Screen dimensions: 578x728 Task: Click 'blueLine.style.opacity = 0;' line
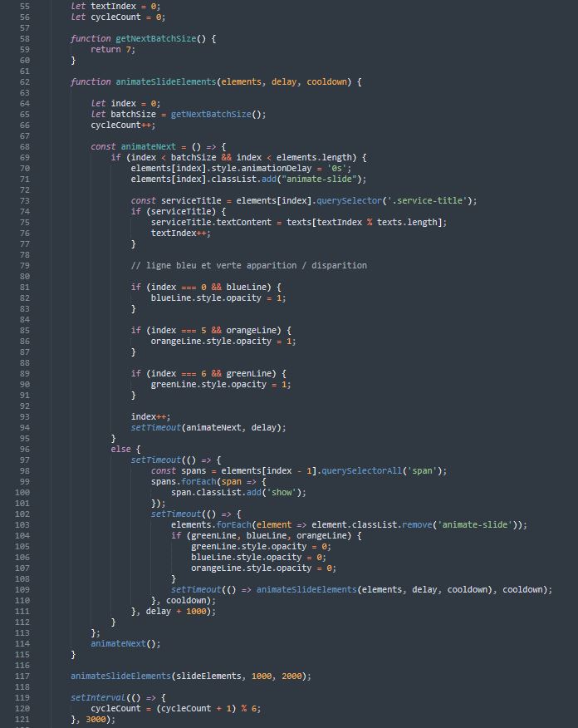tap(259, 557)
